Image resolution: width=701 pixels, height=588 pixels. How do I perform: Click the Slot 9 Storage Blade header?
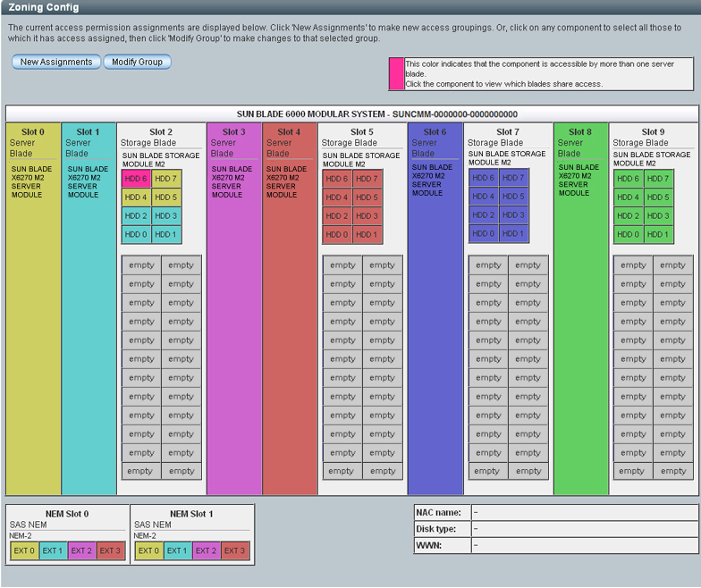click(x=653, y=138)
